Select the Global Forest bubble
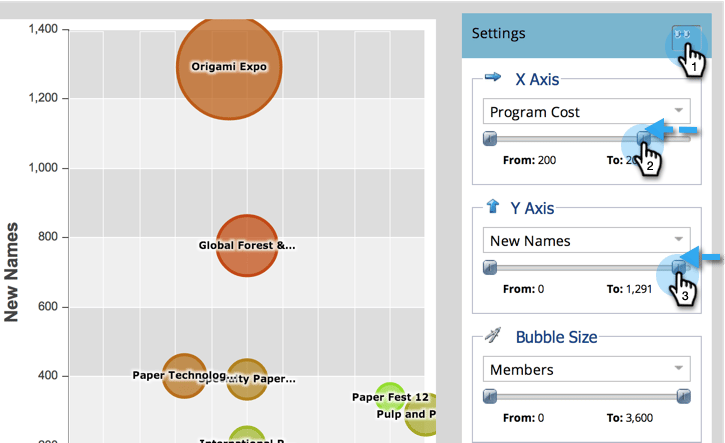 (246, 245)
